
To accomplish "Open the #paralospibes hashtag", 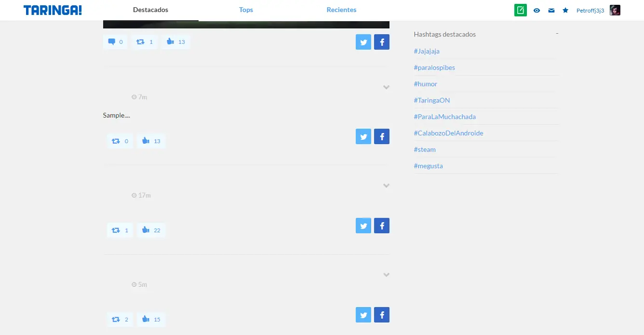I will pyautogui.click(x=434, y=67).
